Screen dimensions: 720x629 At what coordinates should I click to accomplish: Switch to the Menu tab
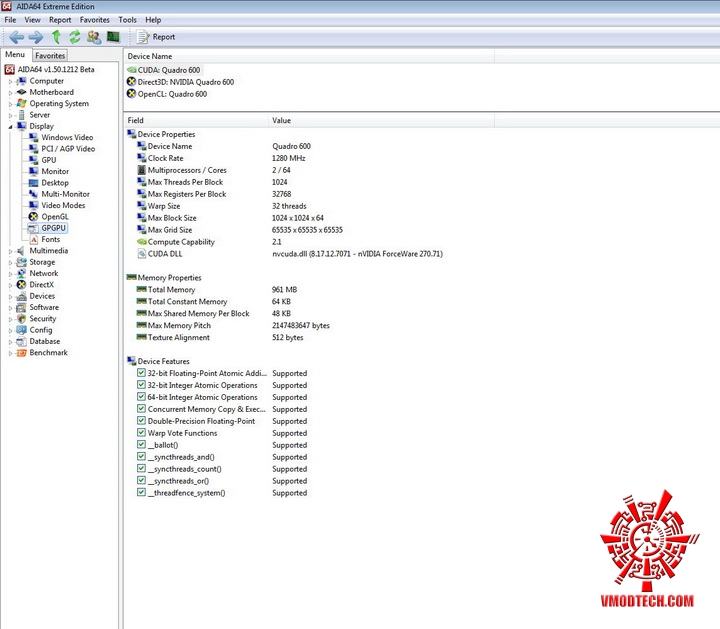tap(15, 55)
